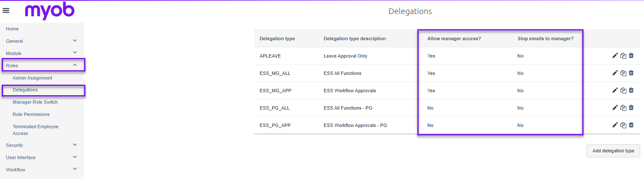
Task: Select the ESS_PG_APP cell
Action: 275,125
